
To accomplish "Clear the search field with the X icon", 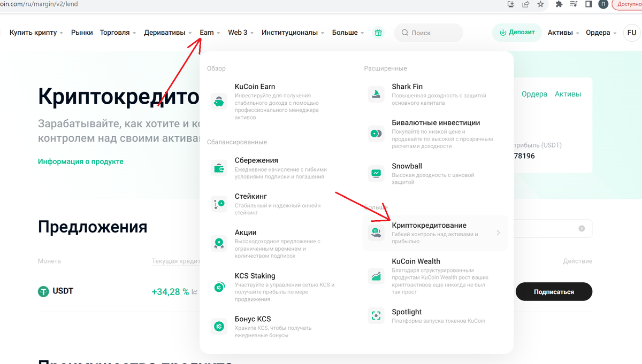I will pos(582,228).
